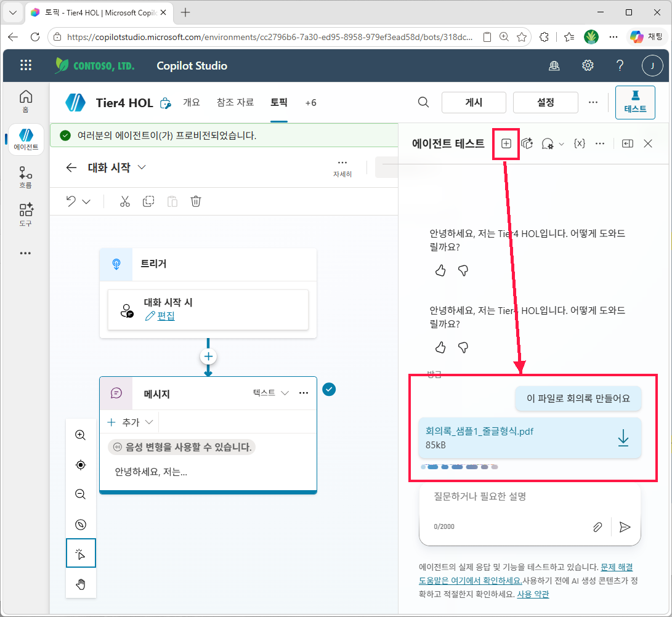The width and height of the screenshot is (672, 617).
Task: Copy the selected node
Action: [x=148, y=201]
